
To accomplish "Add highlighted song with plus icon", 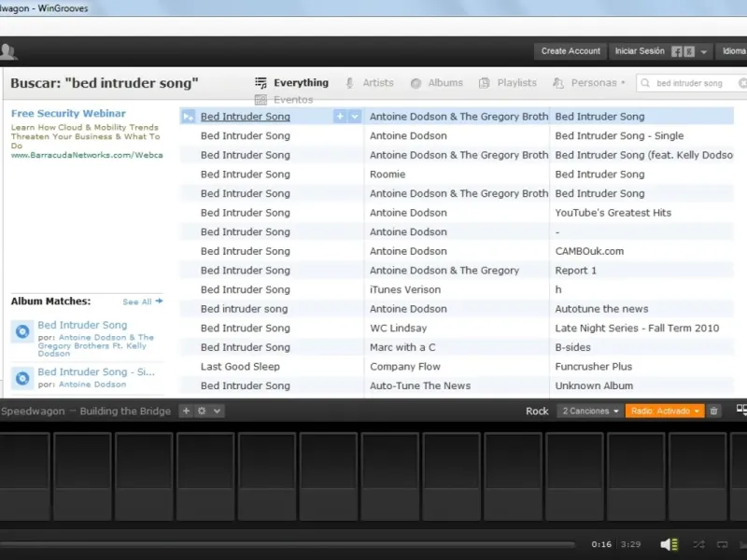I will pos(340,116).
